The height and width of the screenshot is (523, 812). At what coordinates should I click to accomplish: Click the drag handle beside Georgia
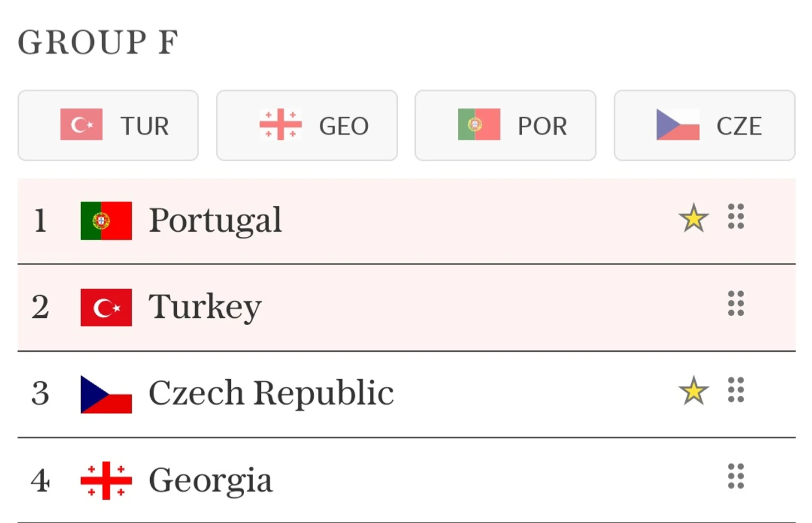point(736,477)
